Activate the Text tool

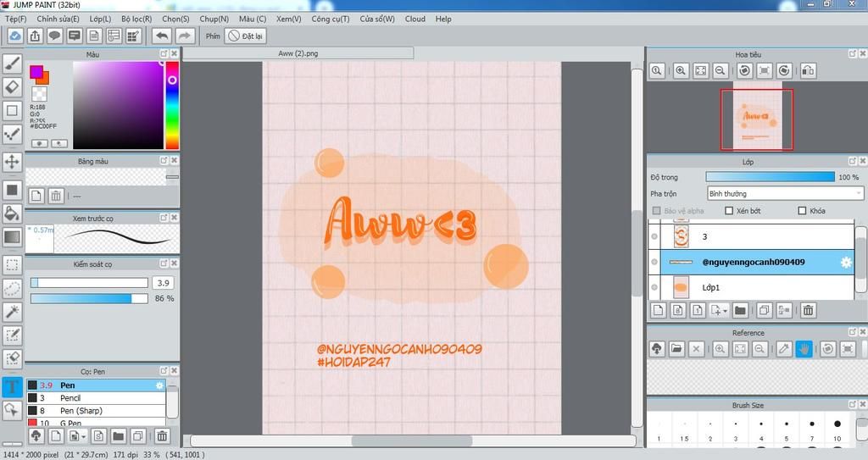click(x=12, y=386)
